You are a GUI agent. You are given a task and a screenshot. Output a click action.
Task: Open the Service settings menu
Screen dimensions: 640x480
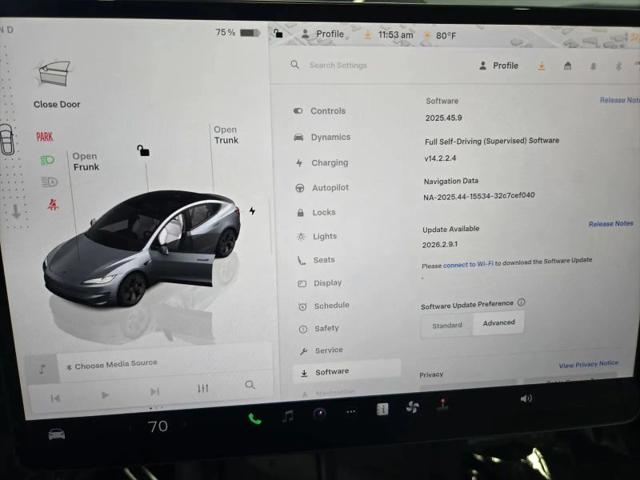pos(321,350)
